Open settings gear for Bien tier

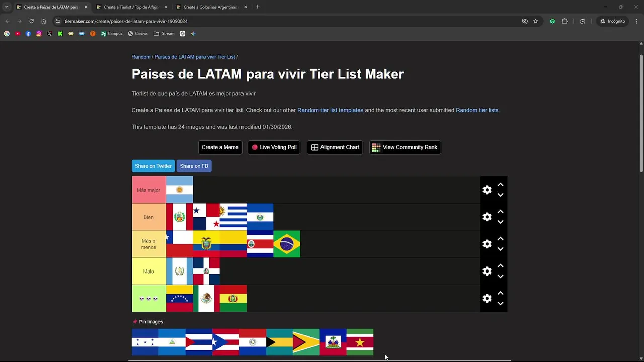(487, 217)
